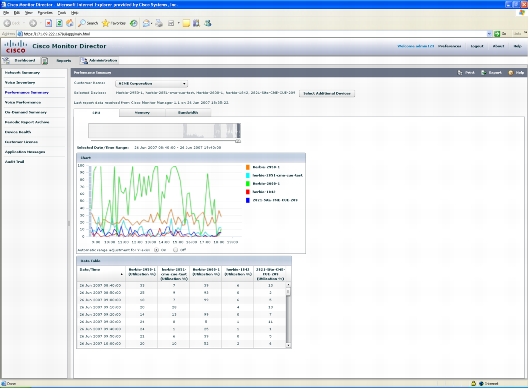Click the green Go button icon

497,34
